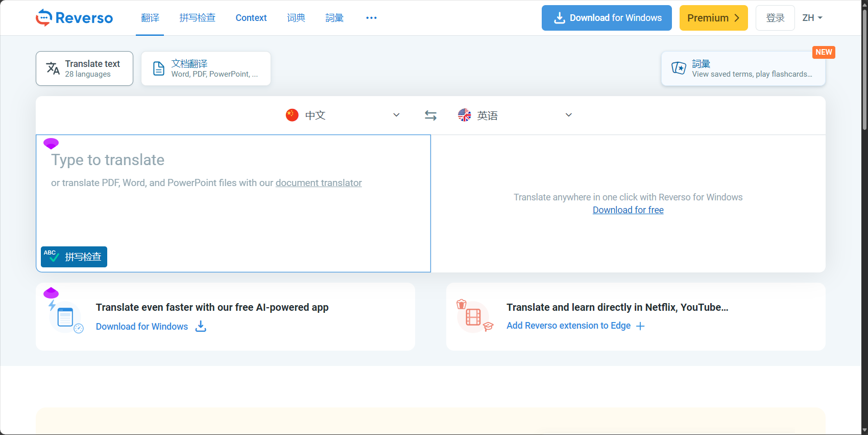Image resolution: width=868 pixels, height=435 pixels.
Task: Swap source and target languages
Action: 431,116
